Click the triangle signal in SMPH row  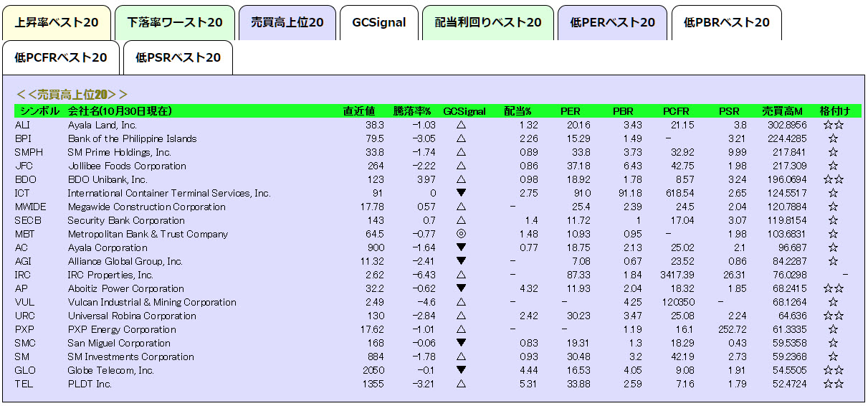(461, 152)
